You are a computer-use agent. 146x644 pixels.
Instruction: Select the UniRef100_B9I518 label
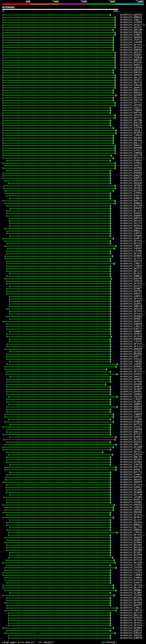click(x=131, y=48)
